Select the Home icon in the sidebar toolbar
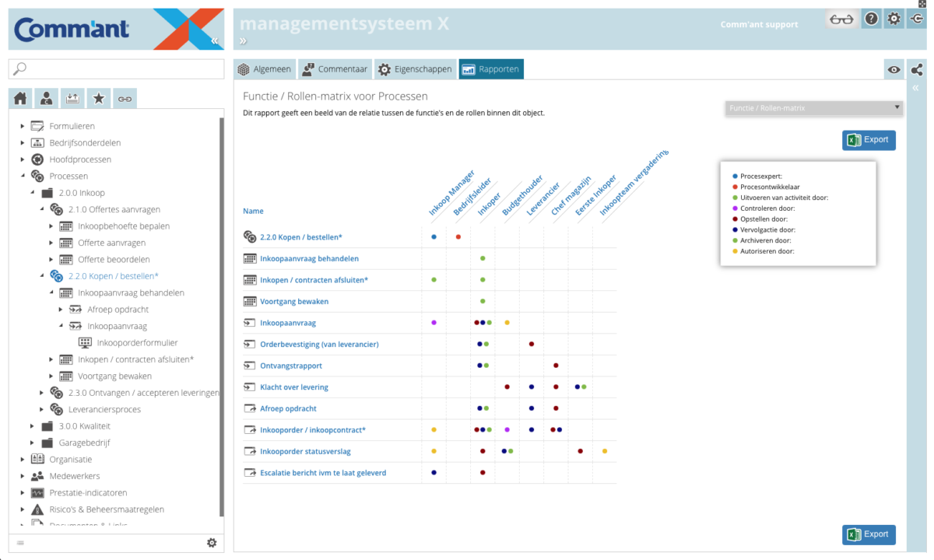 [19, 98]
